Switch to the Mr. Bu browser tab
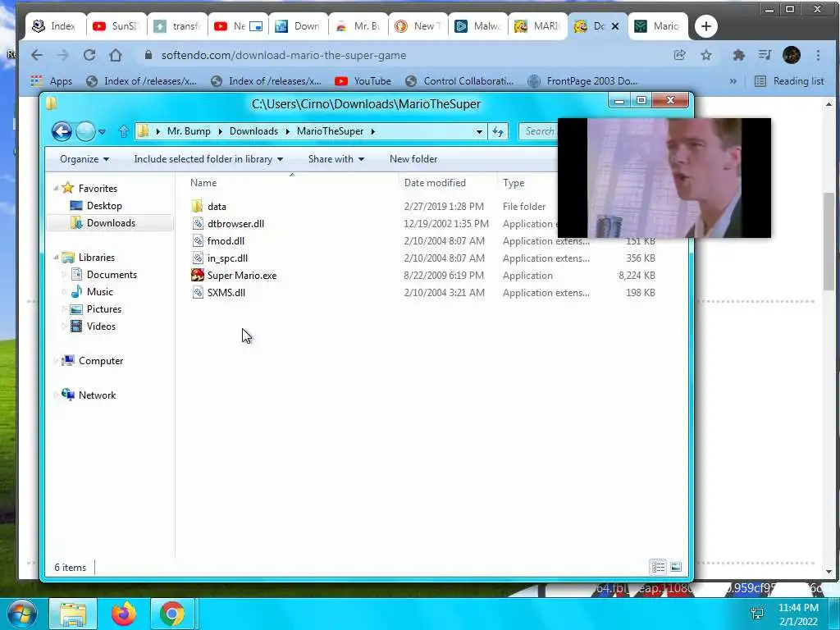The width and height of the screenshot is (840, 630). click(x=358, y=25)
